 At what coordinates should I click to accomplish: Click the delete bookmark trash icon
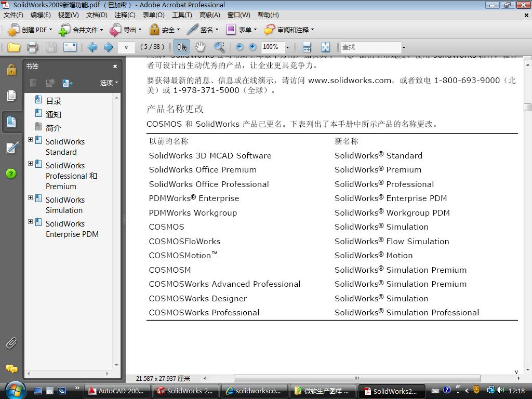coord(33,83)
